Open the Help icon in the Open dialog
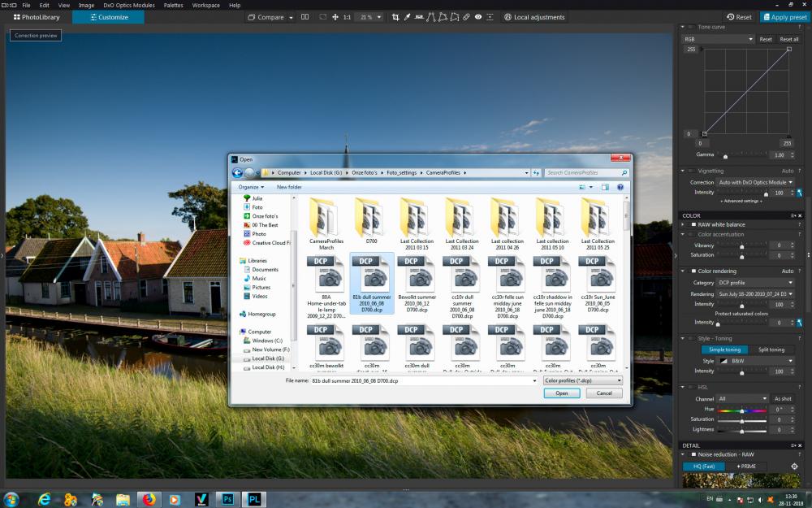 pos(620,187)
